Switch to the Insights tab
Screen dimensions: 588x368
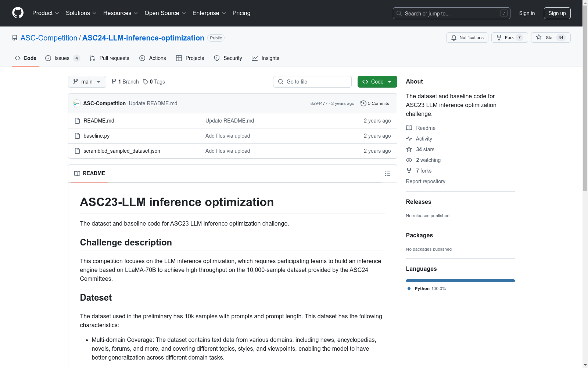[x=265, y=58]
